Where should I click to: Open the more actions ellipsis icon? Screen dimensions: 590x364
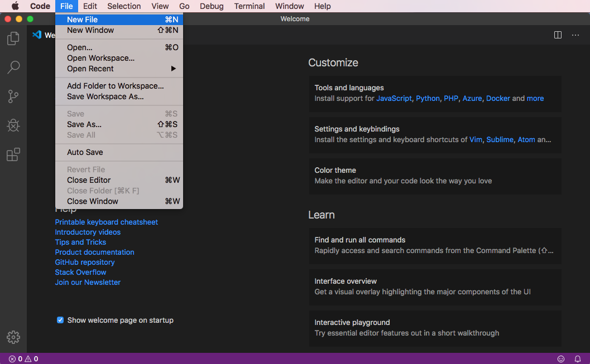click(575, 35)
